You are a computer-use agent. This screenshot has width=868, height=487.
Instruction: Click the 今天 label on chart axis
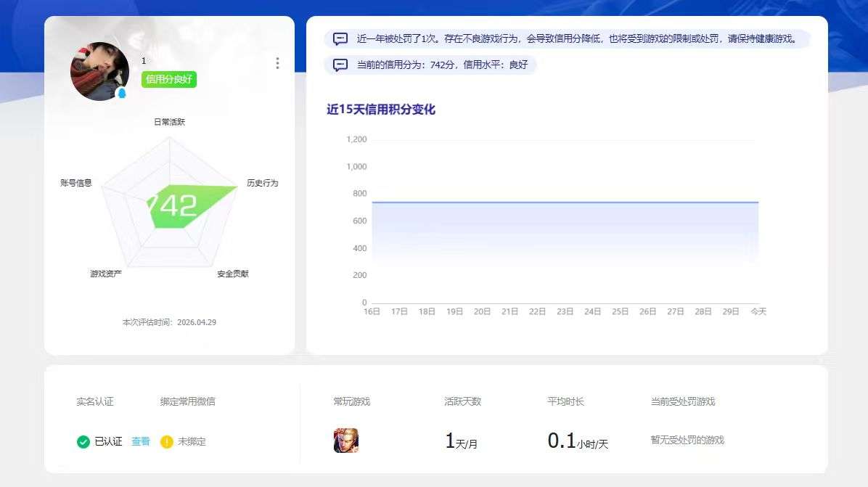click(x=758, y=311)
